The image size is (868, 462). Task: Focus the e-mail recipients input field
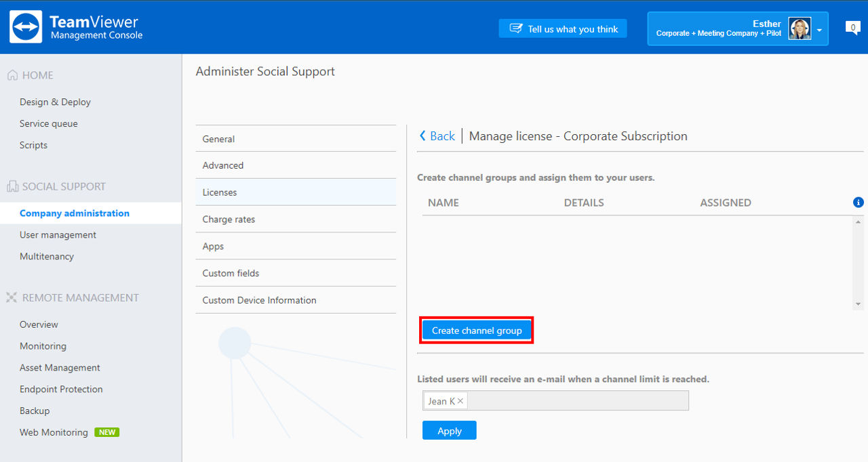coord(578,401)
